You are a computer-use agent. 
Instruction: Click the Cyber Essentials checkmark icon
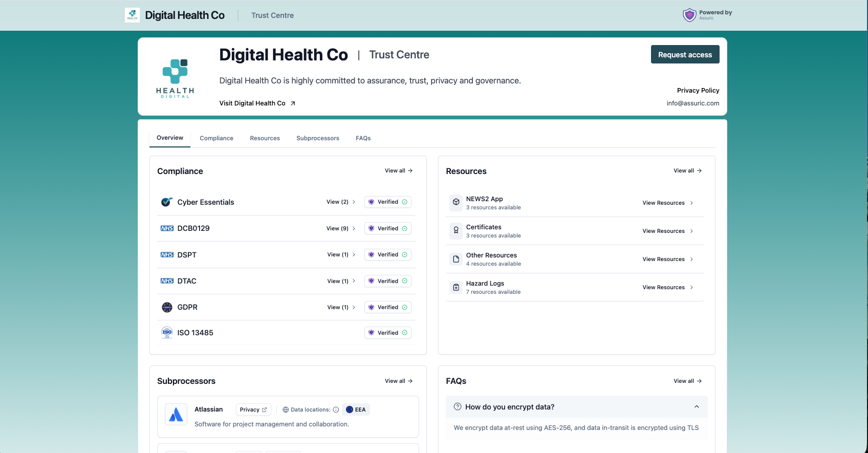166,202
